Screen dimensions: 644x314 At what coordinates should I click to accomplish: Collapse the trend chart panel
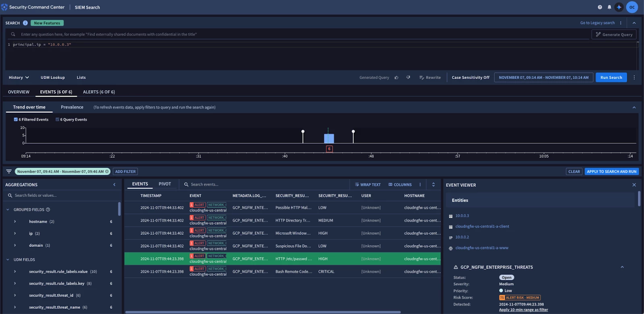pos(634,107)
